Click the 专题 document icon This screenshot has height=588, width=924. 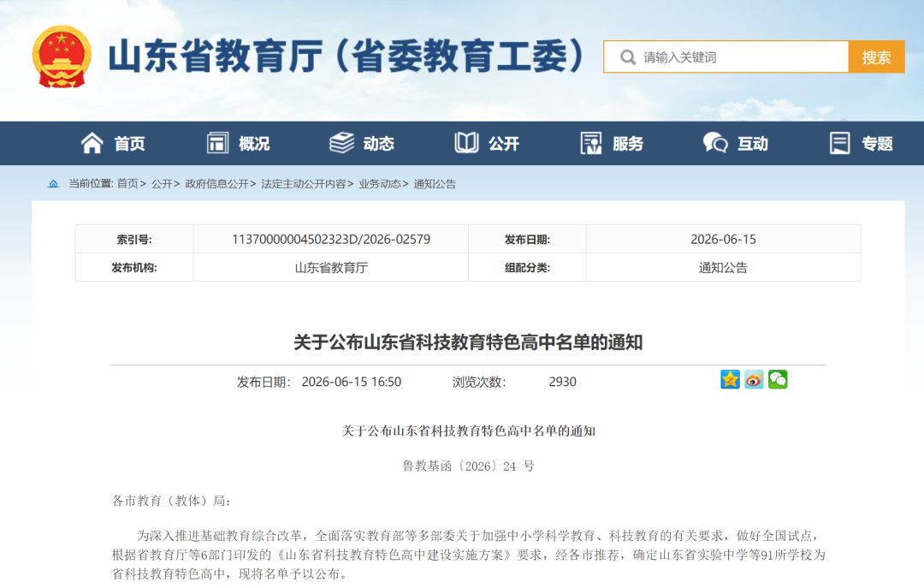click(x=840, y=143)
